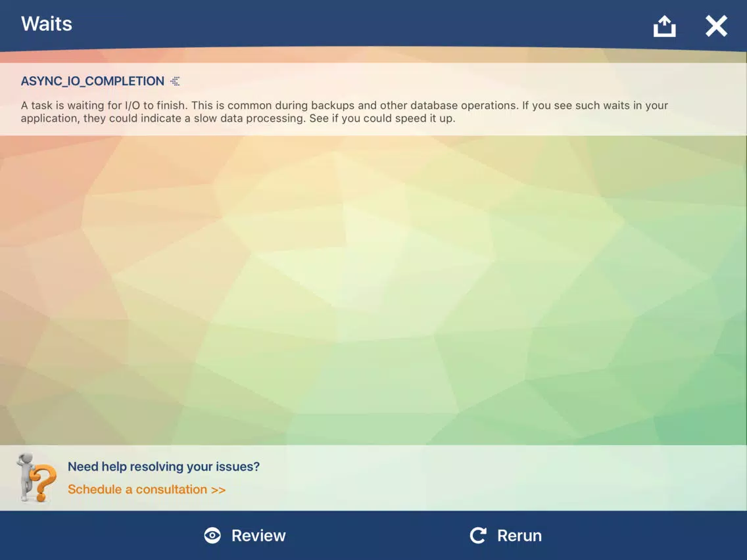Schedule a consultation link
The image size is (747, 560).
[147, 490]
